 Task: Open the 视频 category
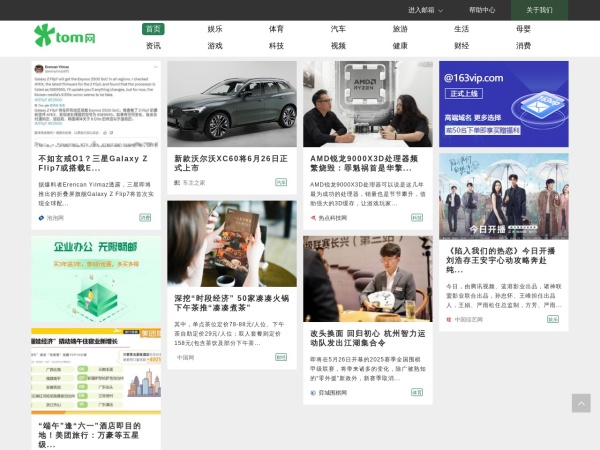(x=338, y=46)
